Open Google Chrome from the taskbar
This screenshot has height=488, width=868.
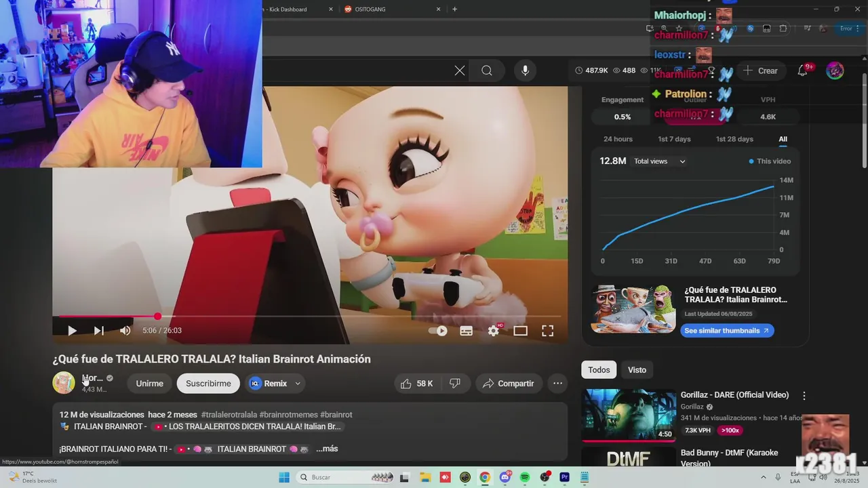[x=485, y=477]
